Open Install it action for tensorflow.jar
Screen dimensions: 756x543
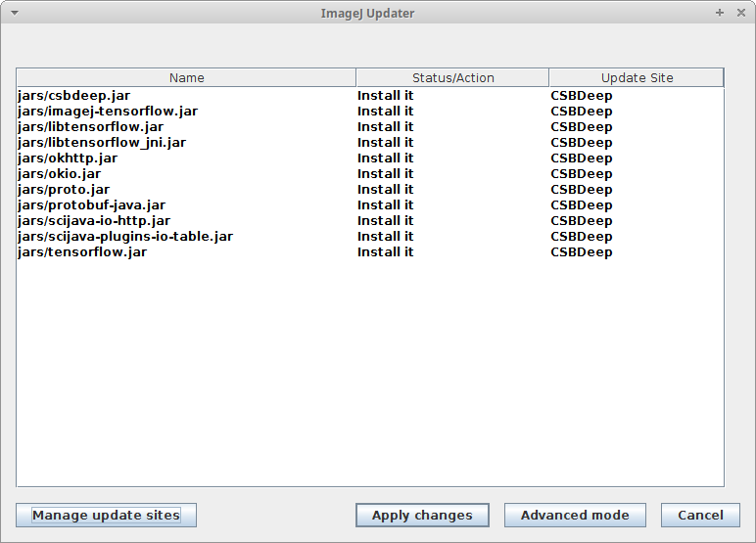(x=385, y=252)
